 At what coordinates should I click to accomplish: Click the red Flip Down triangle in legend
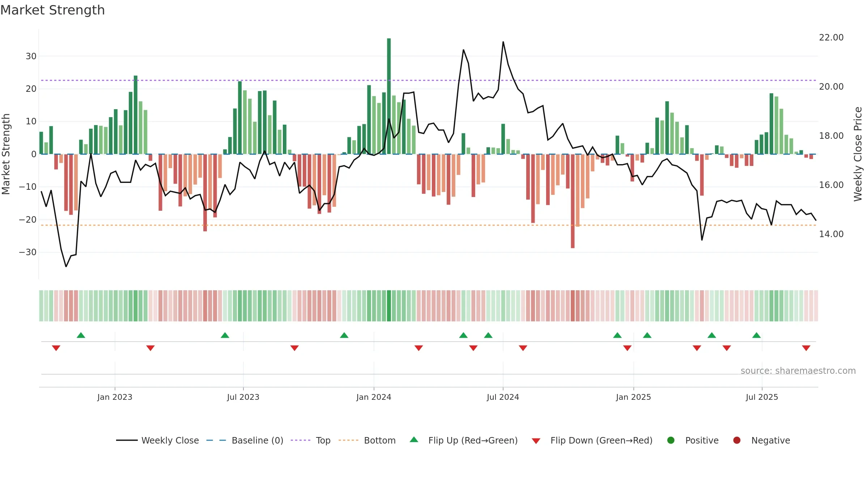[x=536, y=441]
